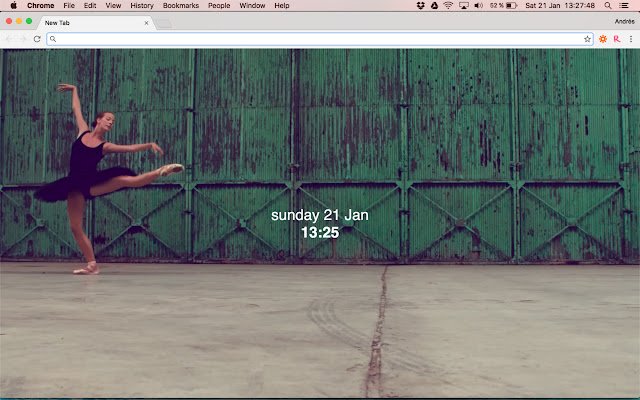Viewport: 640px width, 400px height.
Task: Click the 'sunday 21 Jan' date text
Action: point(320,215)
